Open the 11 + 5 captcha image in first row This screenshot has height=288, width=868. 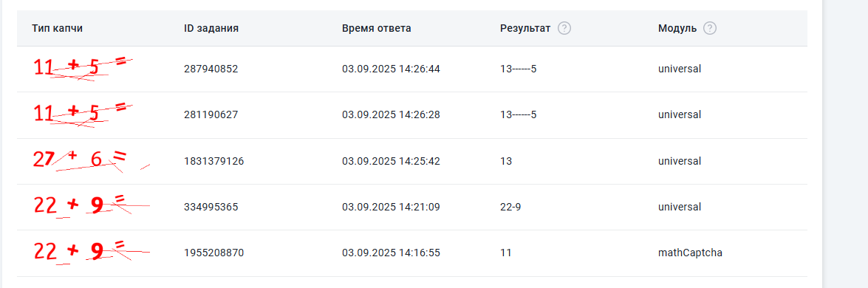(x=83, y=69)
